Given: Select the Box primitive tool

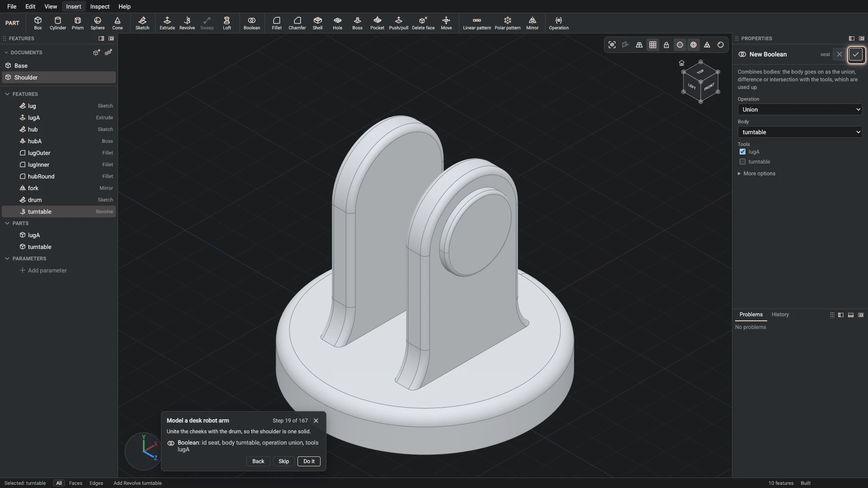Looking at the screenshot, I should pyautogui.click(x=38, y=23).
